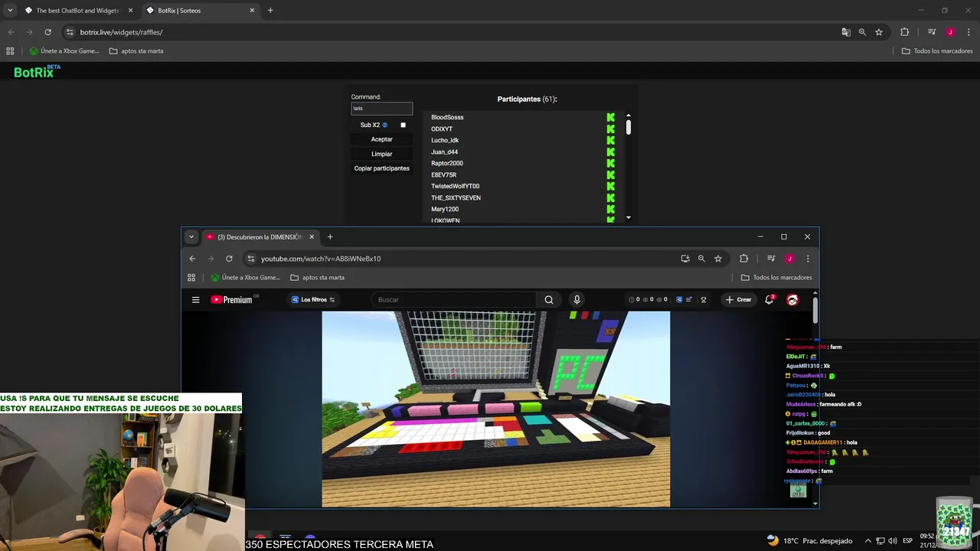Select participant Mary1200
The width and height of the screenshot is (980, 551).
click(445, 209)
